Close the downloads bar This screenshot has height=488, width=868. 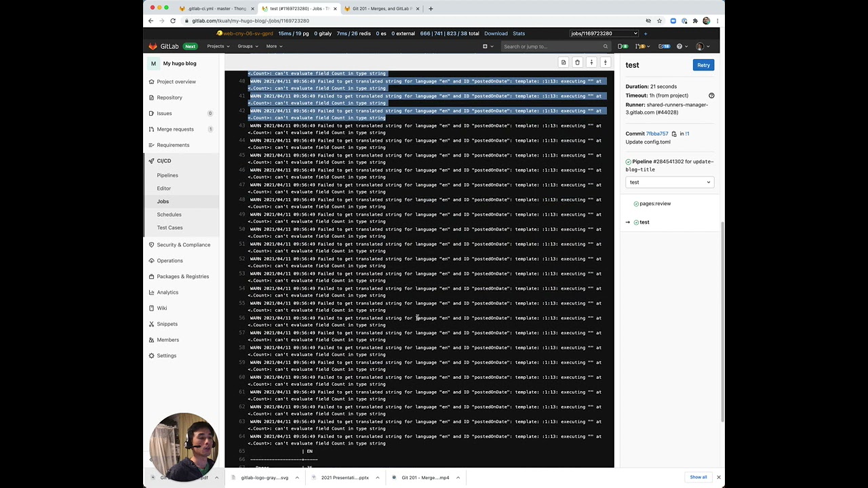tap(719, 477)
